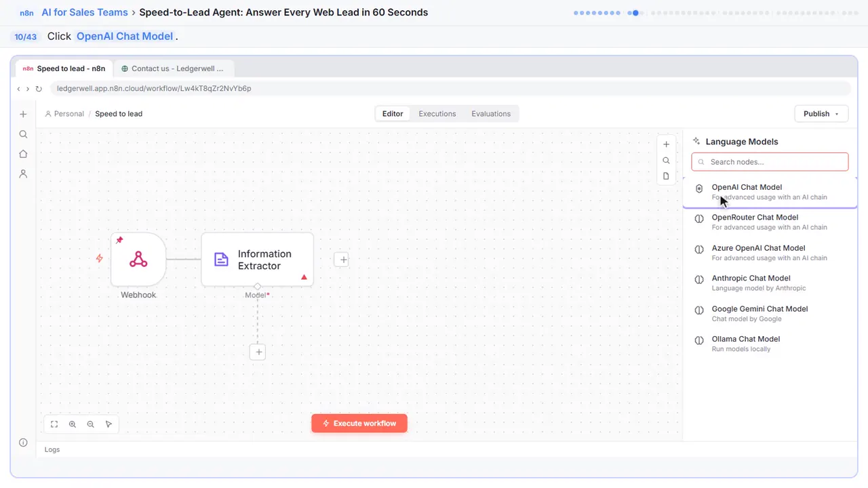Open the Publish dropdown
The width and height of the screenshot is (868, 488).
[x=821, y=114]
